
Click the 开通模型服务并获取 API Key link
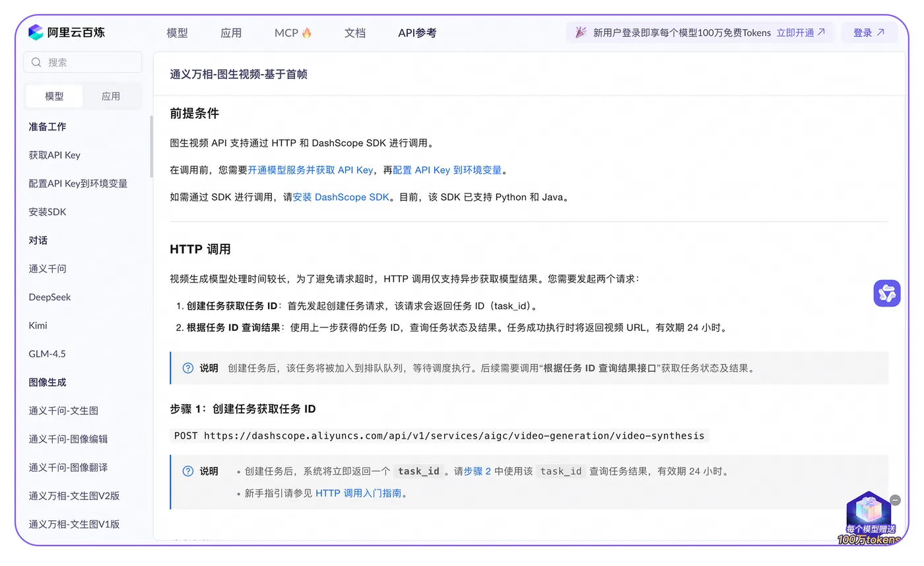pyautogui.click(x=310, y=170)
